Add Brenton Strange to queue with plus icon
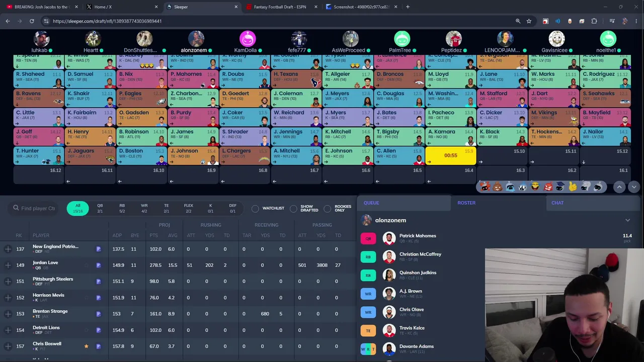This screenshot has height=362, width=644. point(8,314)
